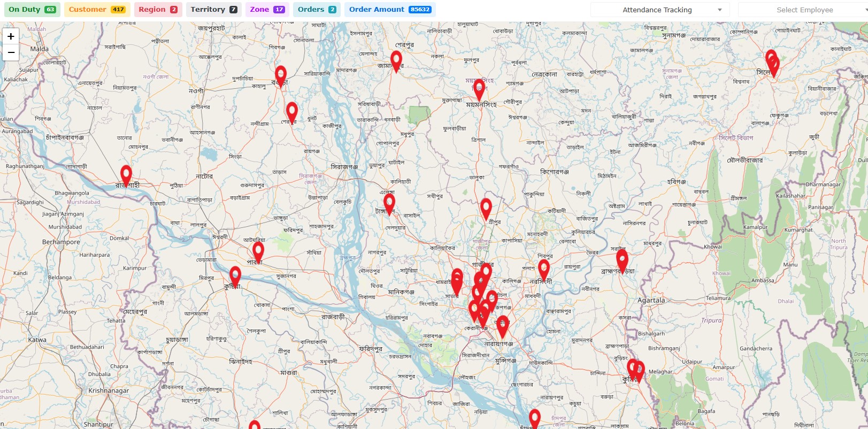
Task: Open the Region count badge
Action: point(158,10)
